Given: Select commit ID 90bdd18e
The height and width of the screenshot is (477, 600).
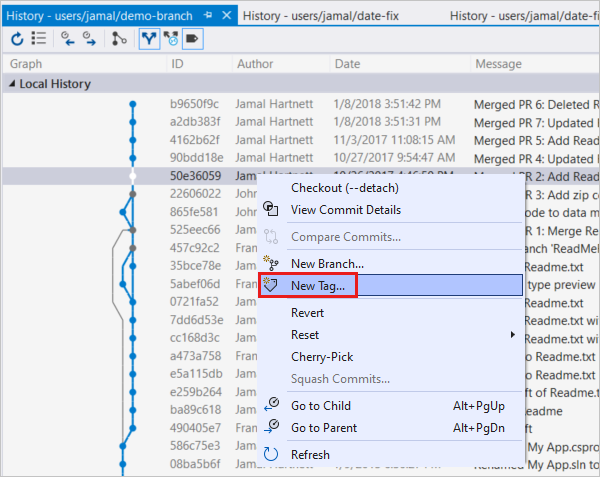Looking at the screenshot, I should 197,158.
